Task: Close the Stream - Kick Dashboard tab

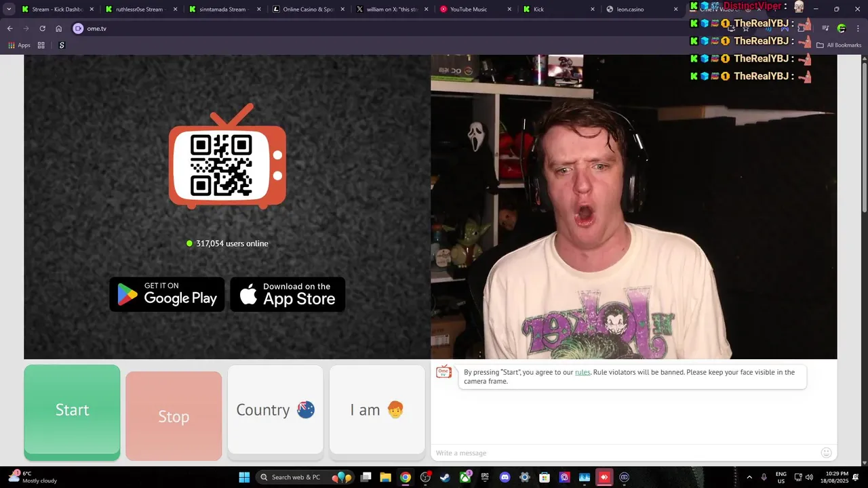Action: pyautogui.click(x=92, y=9)
